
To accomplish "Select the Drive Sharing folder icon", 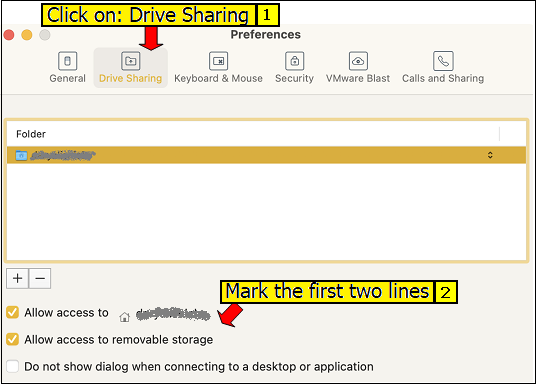I will 130,61.
